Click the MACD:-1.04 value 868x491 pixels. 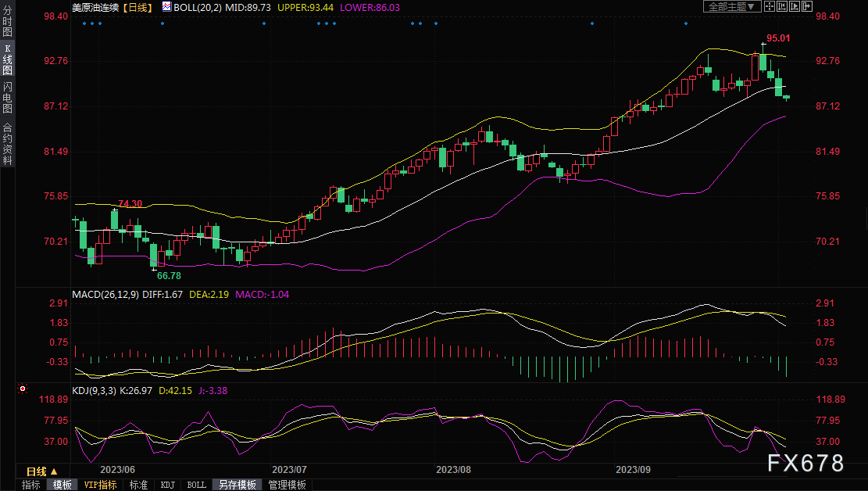(263, 294)
